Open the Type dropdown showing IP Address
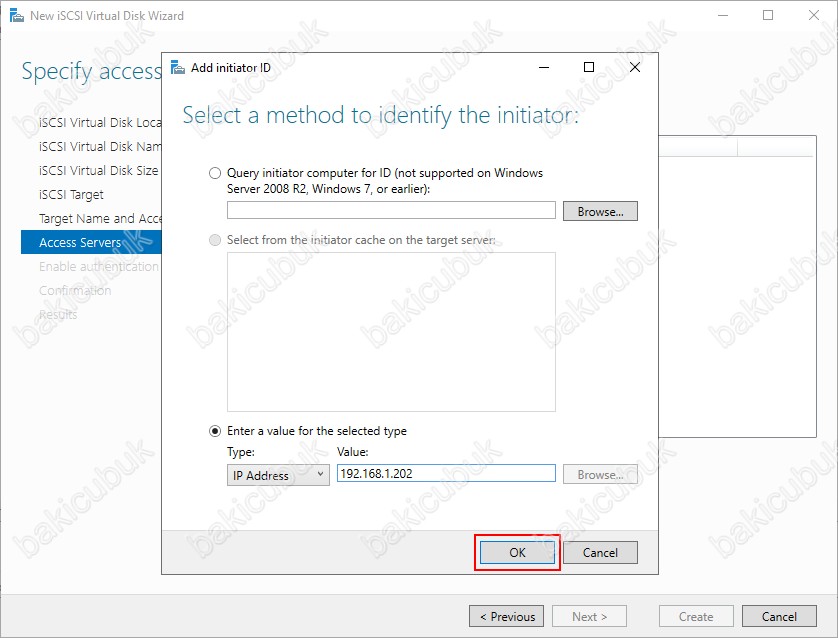838x638 pixels. click(278, 475)
